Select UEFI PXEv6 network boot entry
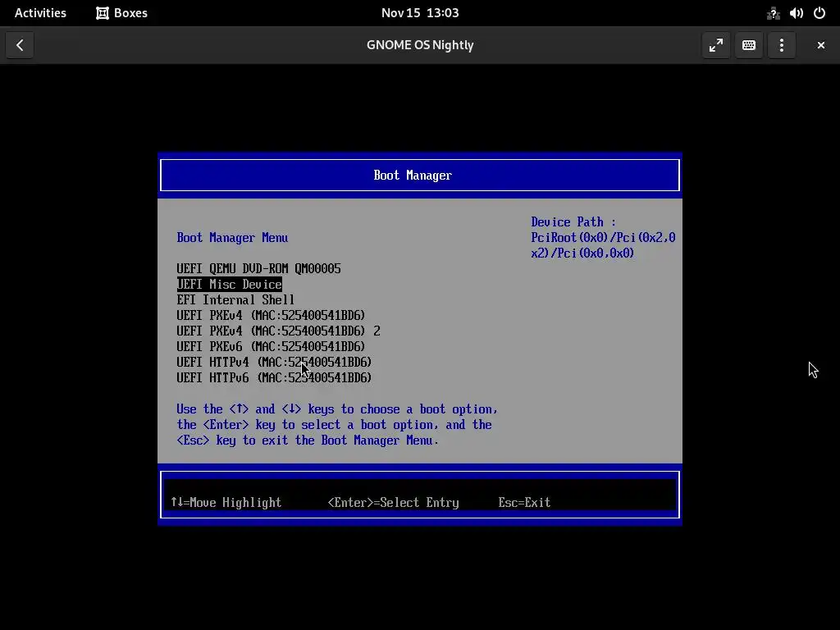The image size is (840, 630). click(271, 346)
